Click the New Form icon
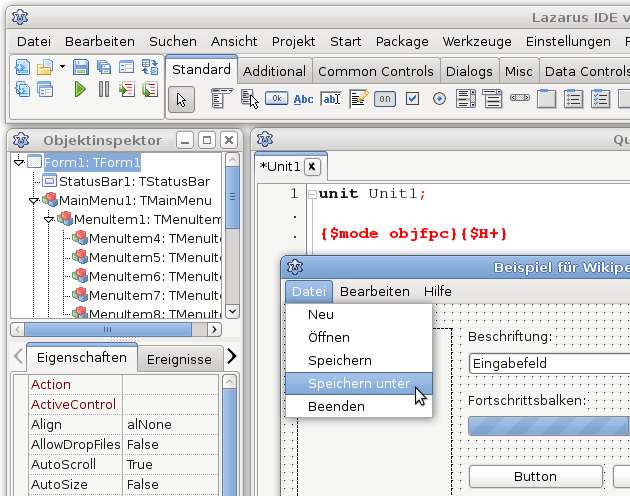Screen dimensions: 630x496 127,67
